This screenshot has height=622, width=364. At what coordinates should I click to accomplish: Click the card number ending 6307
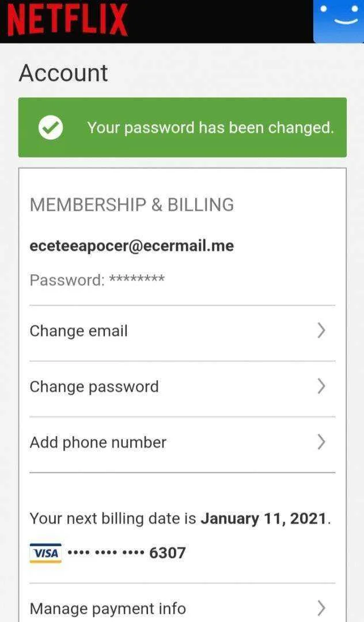tap(127, 553)
